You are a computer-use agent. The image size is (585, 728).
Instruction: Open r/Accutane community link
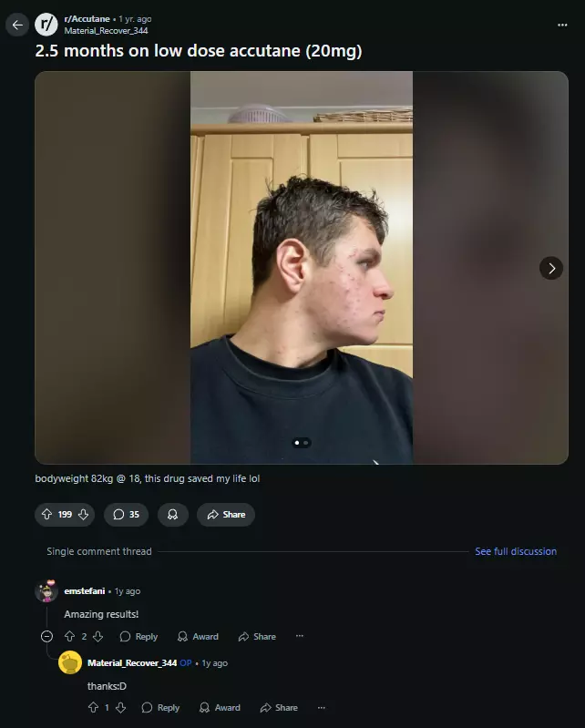(x=87, y=19)
